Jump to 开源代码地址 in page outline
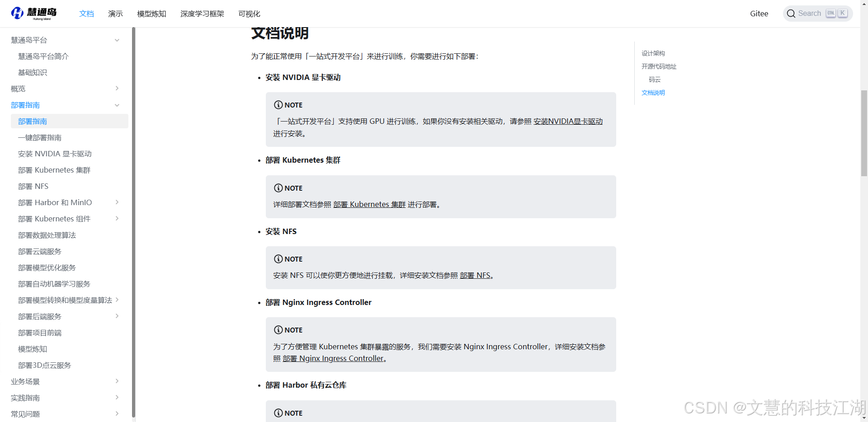Screen dimensions: 868x422 [x=659, y=66]
